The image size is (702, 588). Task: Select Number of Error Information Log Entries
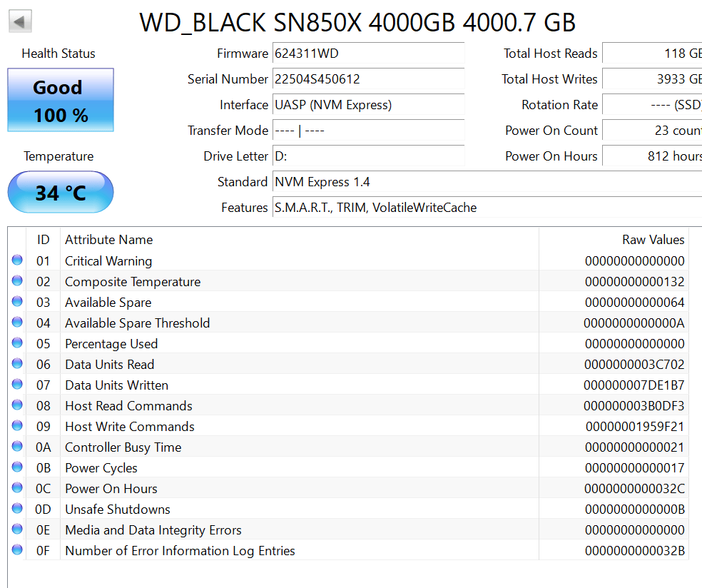click(180, 550)
